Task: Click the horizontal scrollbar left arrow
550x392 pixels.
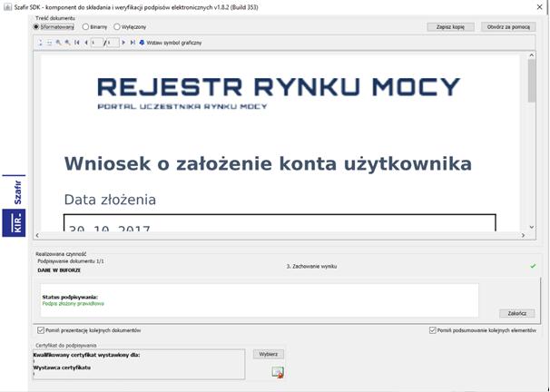Action: point(37,235)
